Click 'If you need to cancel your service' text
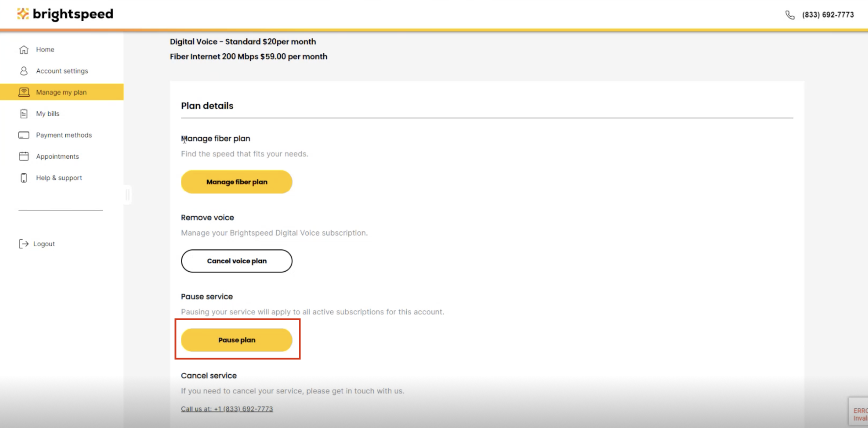Image resolution: width=868 pixels, height=428 pixels. [293, 391]
